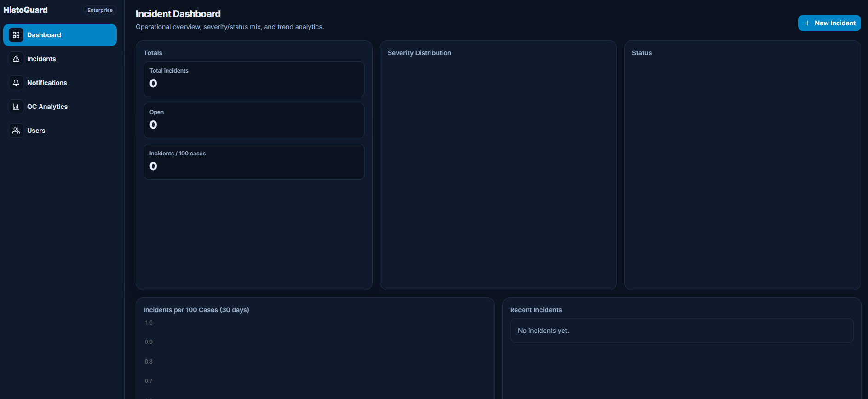Click the HistoGuard logo text
Screen dimensions: 868x399
tap(26, 10)
